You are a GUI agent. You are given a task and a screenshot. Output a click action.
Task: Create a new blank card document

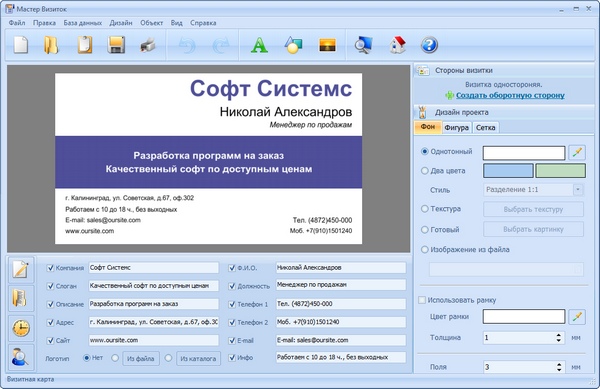[x=21, y=45]
